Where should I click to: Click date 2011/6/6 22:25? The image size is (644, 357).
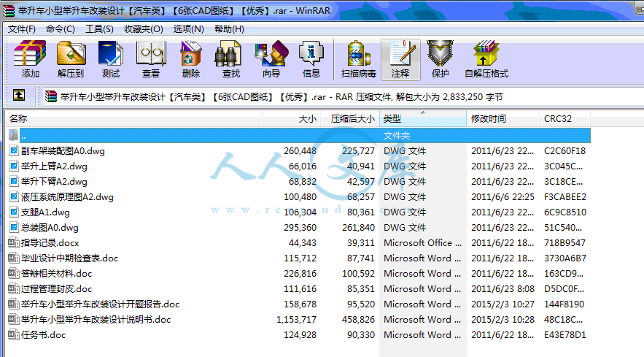click(503, 197)
